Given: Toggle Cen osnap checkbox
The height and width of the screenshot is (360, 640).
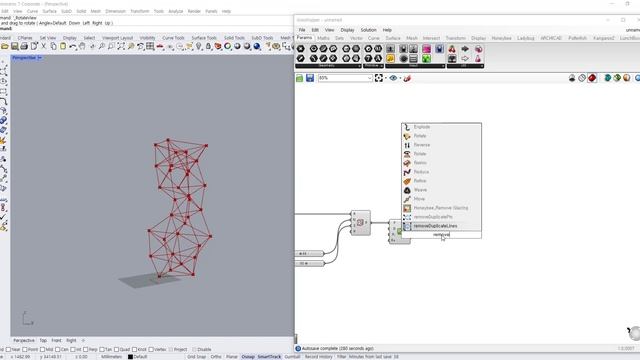Looking at the screenshot, I should coord(57,349).
